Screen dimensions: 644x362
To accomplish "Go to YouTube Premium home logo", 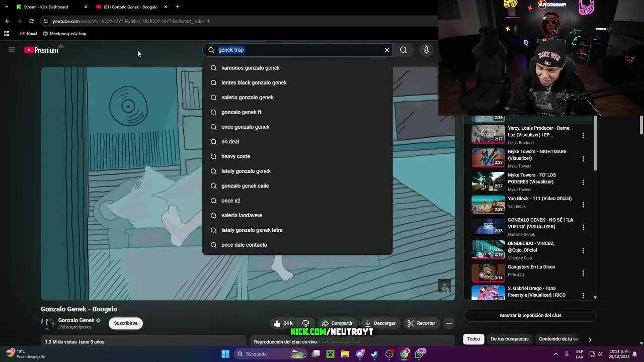I will pos(41,50).
